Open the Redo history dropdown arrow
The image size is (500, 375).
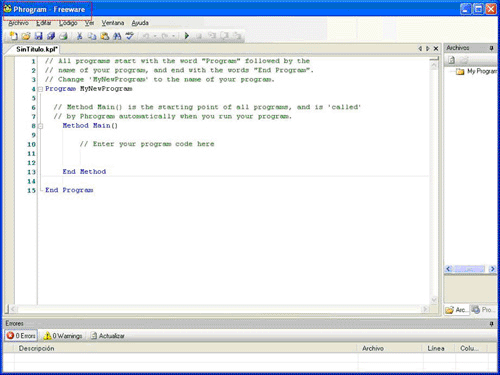(x=174, y=36)
